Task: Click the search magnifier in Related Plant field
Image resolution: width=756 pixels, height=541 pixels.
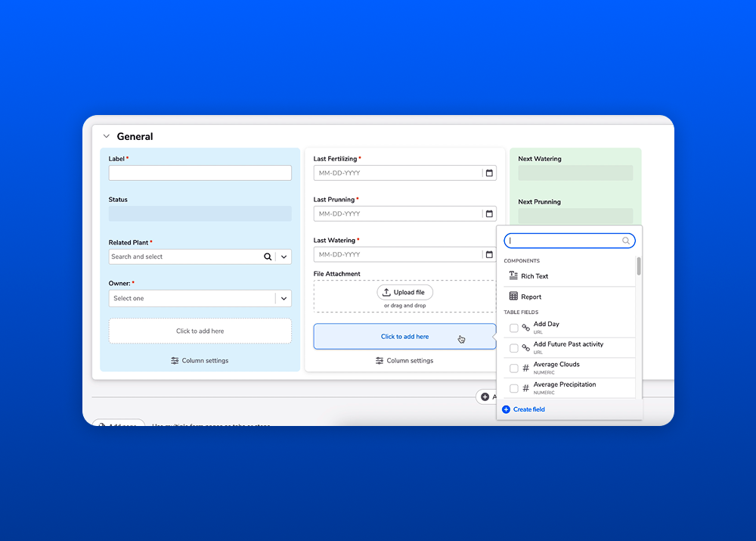Action: [x=268, y=257]
